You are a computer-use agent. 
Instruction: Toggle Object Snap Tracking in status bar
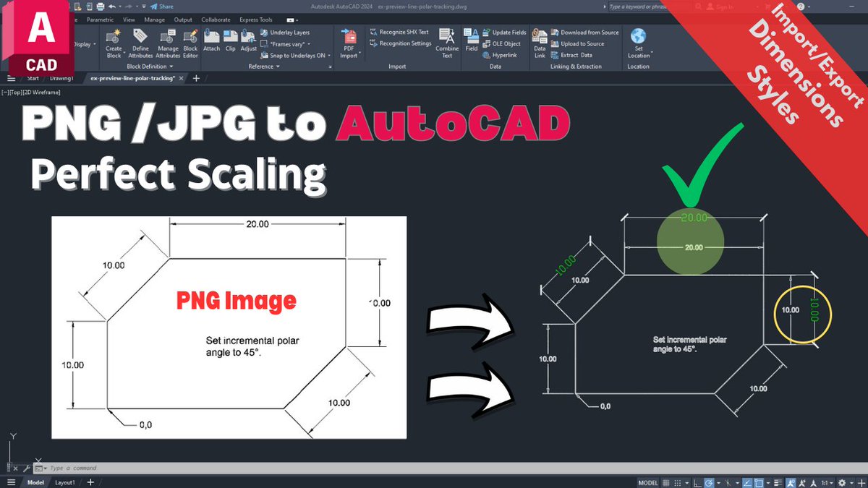(747, 482)
